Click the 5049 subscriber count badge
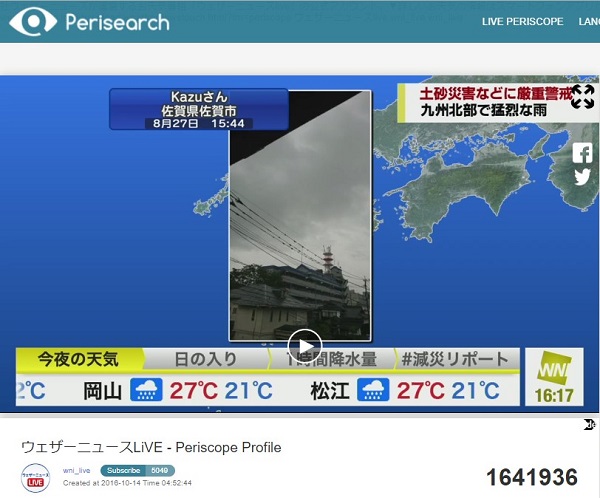This screenshot has height=498, width=600. [x=161, y=470]
